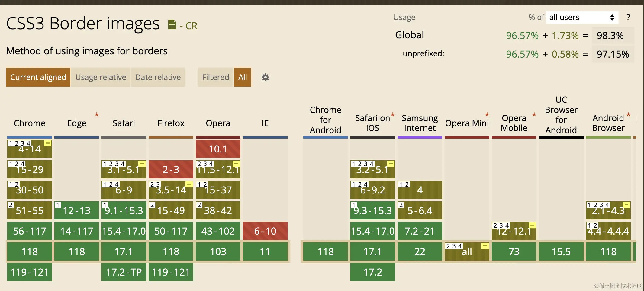Click the asterisk note beside Edge
644x291 pixels.
(x=97, y=115)
